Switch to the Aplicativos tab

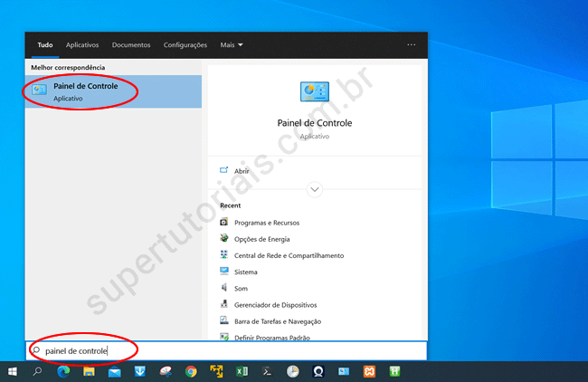82,44
